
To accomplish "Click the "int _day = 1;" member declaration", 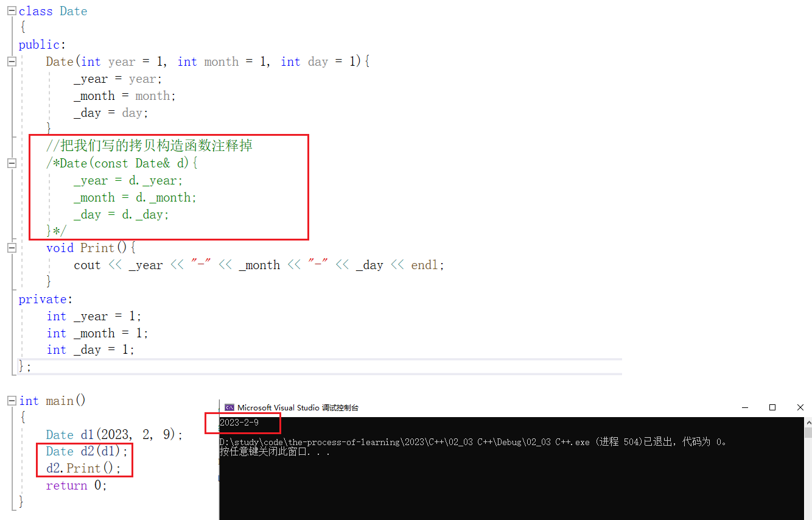I will point(90,350).
